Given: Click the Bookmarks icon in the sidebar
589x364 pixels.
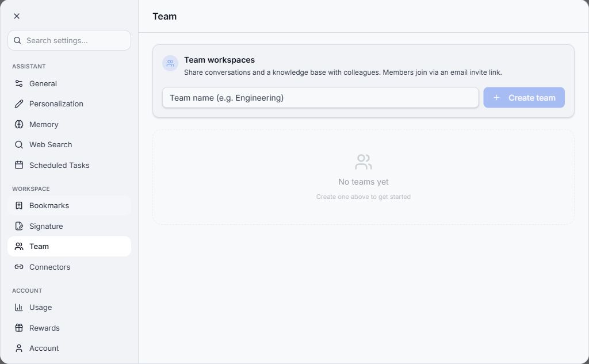Looking at the screenshot, I should coord(19,205).
